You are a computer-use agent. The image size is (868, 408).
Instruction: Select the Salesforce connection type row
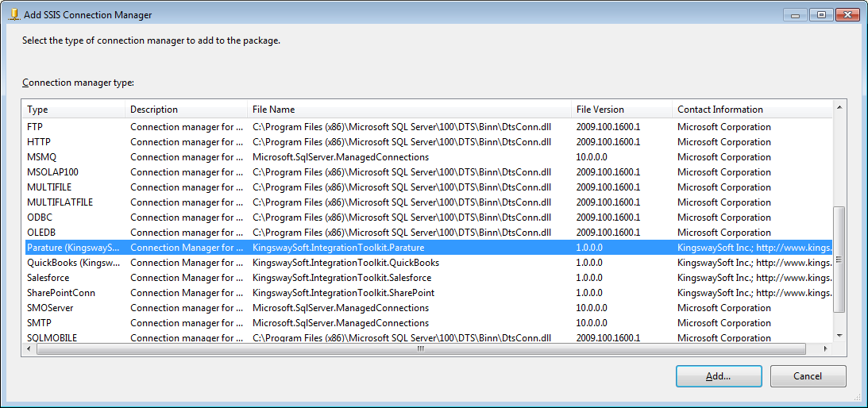point(426,277)
